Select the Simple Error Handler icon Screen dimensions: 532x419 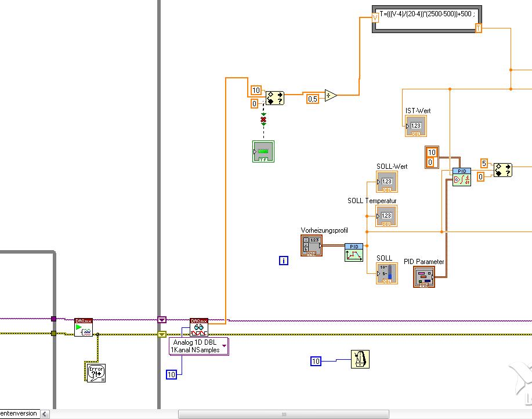tap(96, 373)
